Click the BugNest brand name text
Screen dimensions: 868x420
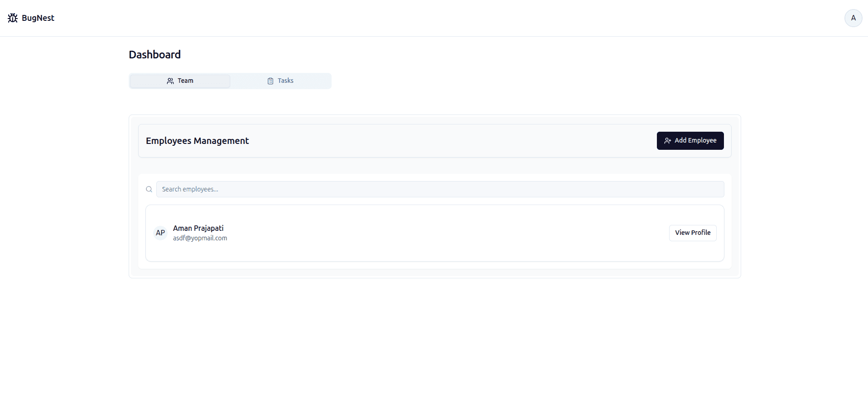pos(38,18)
